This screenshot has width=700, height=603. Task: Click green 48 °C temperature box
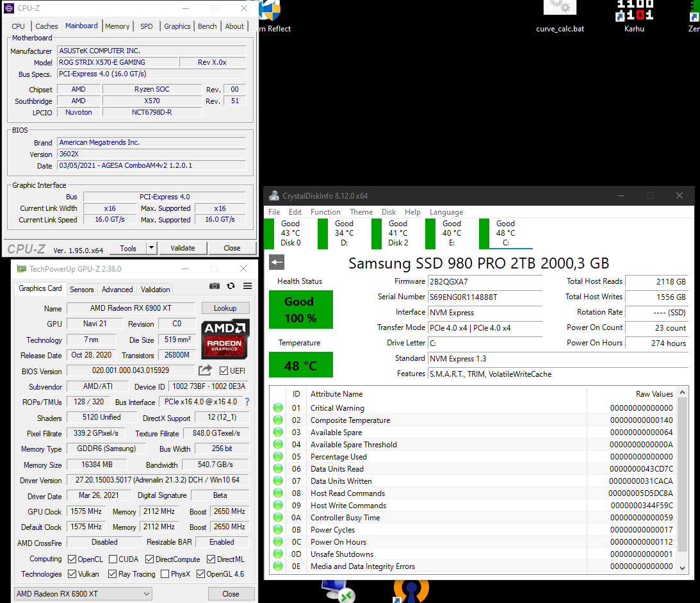click(301, 365)
